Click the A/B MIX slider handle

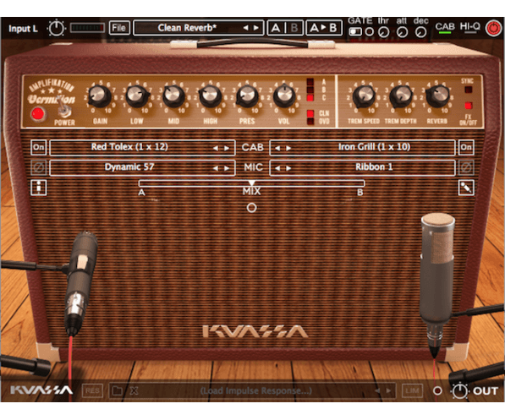tap(251, 183)
